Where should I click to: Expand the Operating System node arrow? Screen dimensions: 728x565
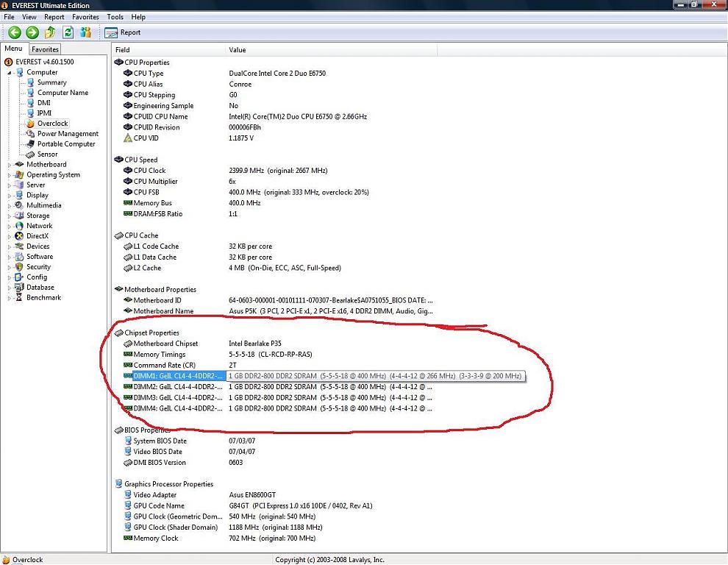(10, 175)
